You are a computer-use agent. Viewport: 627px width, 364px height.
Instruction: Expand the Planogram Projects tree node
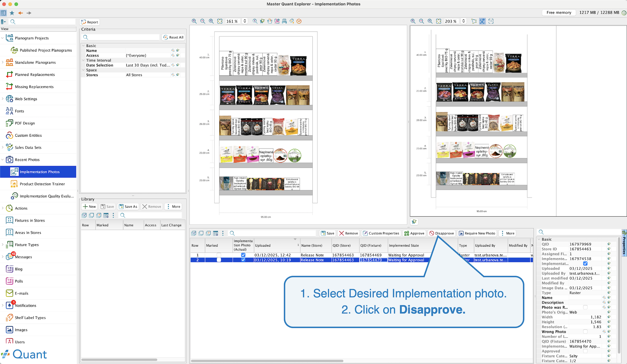3,38
